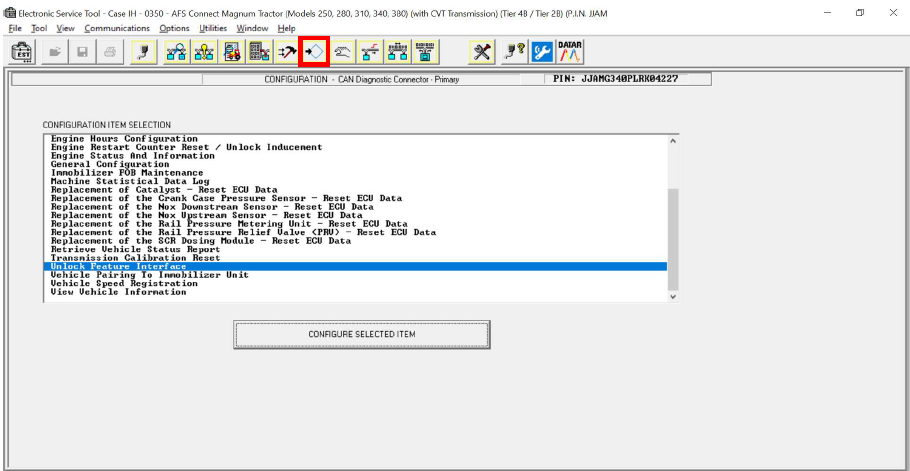Screen dimensions: 910x471
Task: Select Unlock Feature Interface row
Action: click(x=355, y=266)
